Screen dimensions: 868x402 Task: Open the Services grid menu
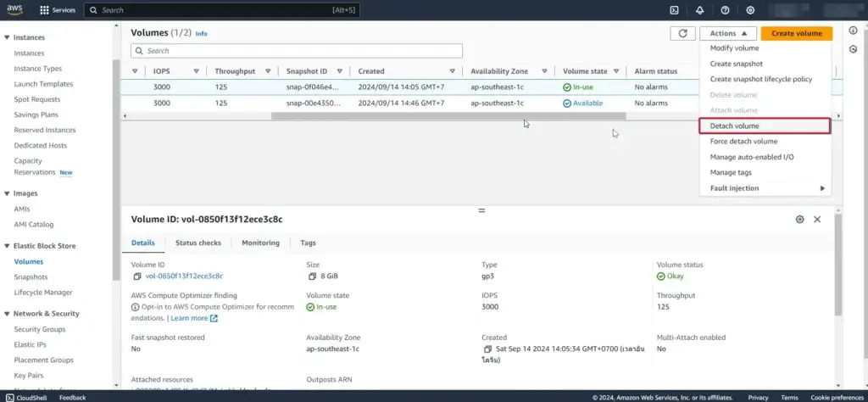click(58, 10)
